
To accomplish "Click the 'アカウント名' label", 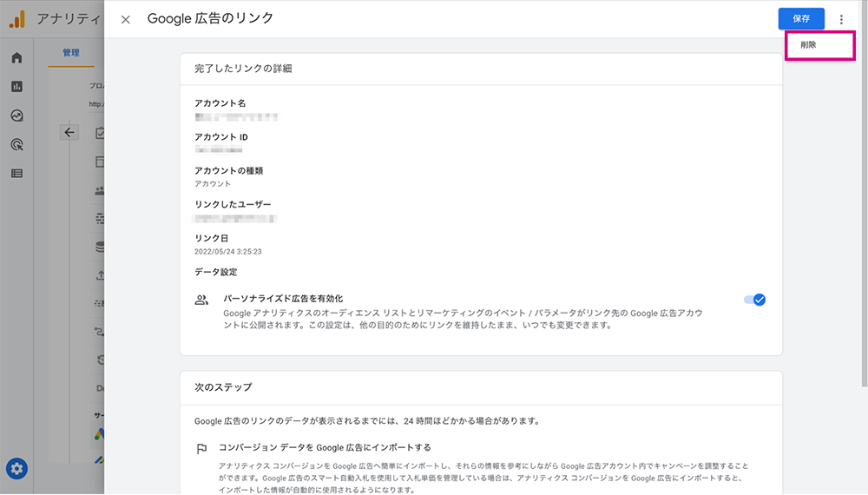I will click(x=220, y=103).
